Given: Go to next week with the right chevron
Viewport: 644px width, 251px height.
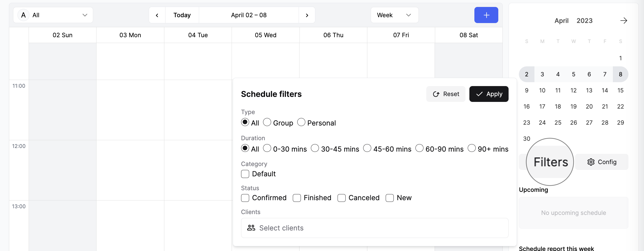Looking at the screenshot, I should click(x=307, y=15).
